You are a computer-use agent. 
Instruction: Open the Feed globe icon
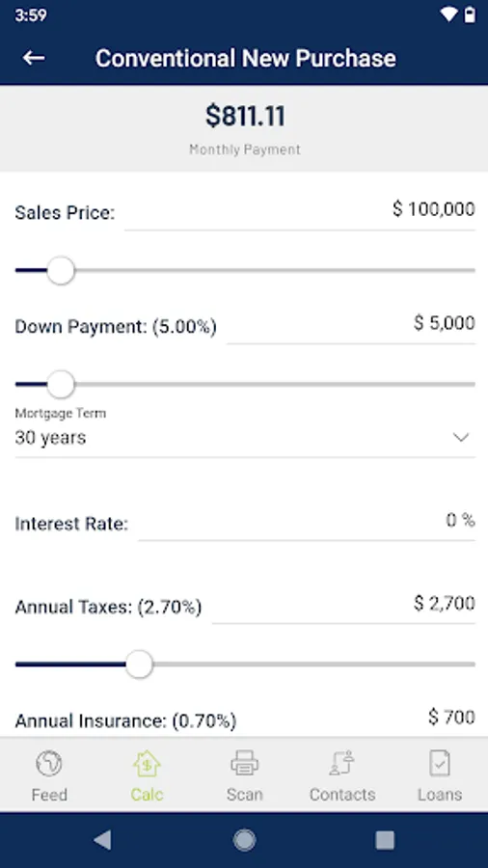49,764
